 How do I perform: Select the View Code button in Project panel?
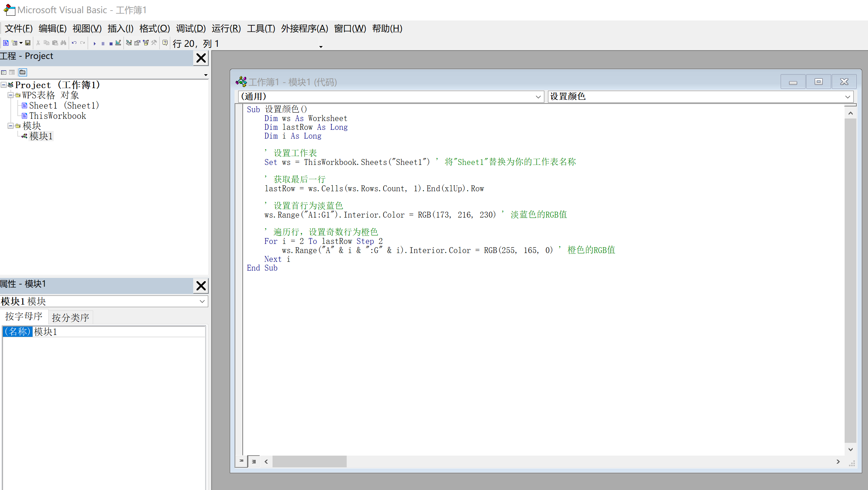click(x=4, y=72)
